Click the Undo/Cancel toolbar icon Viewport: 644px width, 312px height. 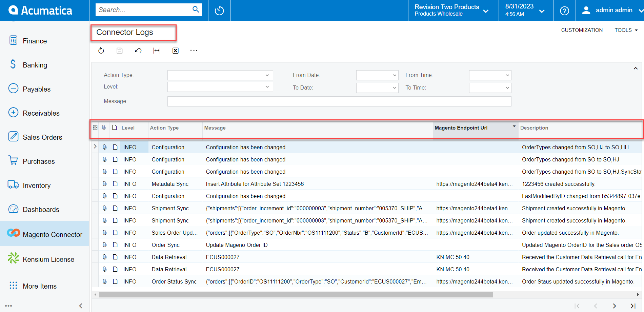tap(138, 50)
